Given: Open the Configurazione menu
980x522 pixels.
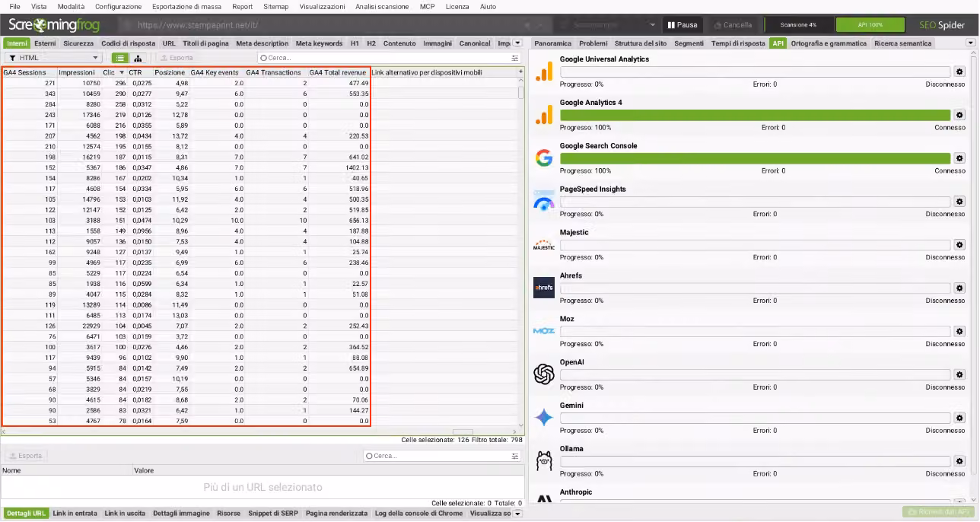Looking at the screenshot, I should (118, 6).
